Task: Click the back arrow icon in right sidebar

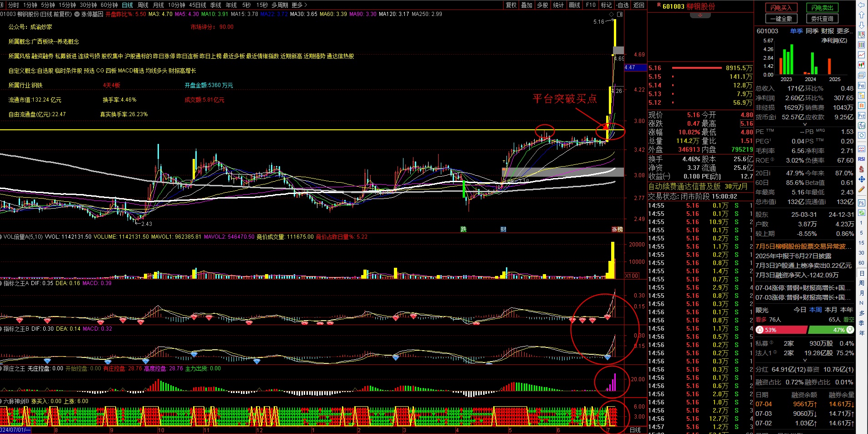Action: [861, 5]
